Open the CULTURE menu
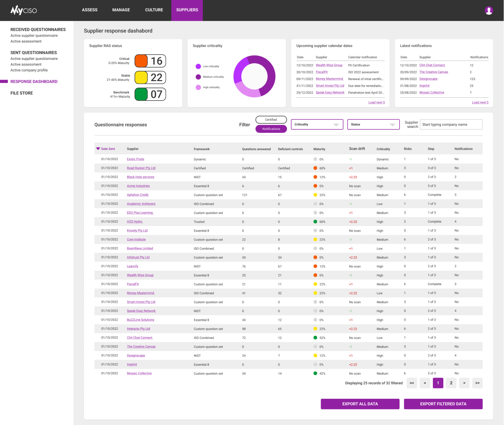This screenshot has width=504, height=425. point(154,10)
